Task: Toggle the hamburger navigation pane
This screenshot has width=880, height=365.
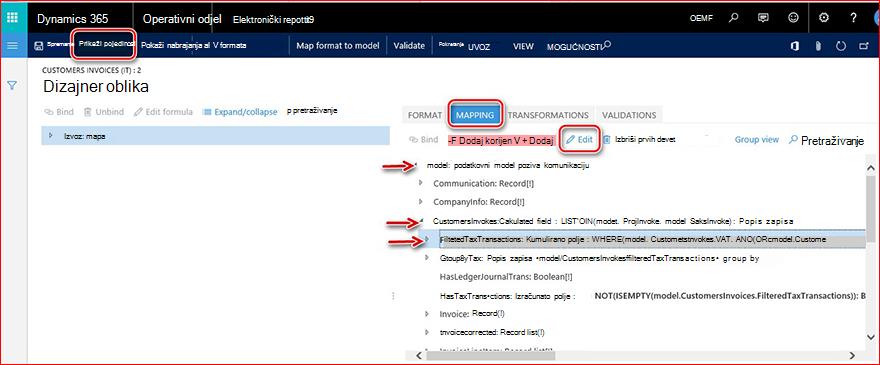Action: click(12, 46)
